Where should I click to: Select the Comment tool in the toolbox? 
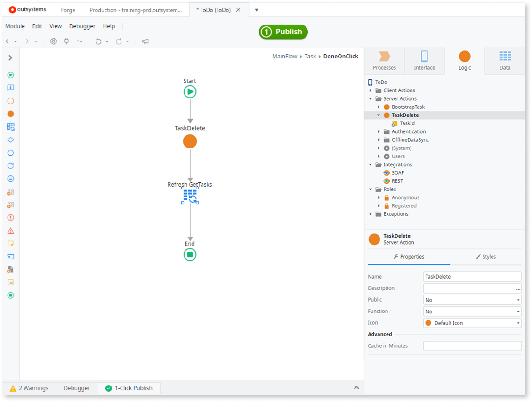pyautogui.click(x=10, y=243)
